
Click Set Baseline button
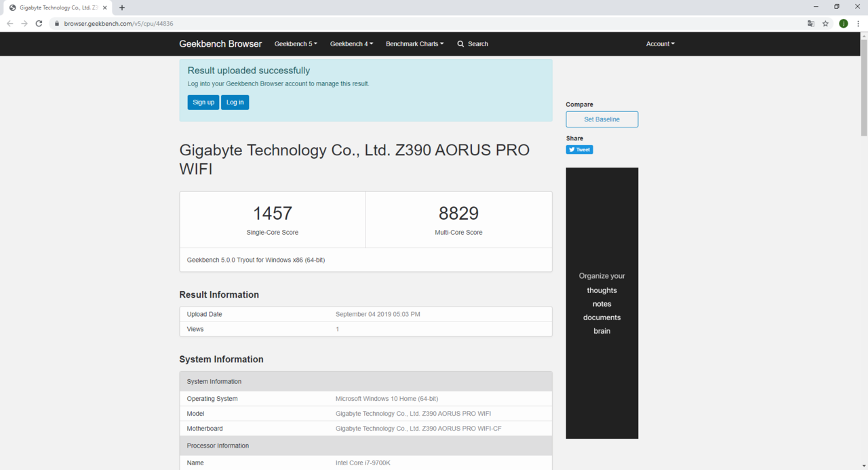pyautogui.click(x=602, y=119)
